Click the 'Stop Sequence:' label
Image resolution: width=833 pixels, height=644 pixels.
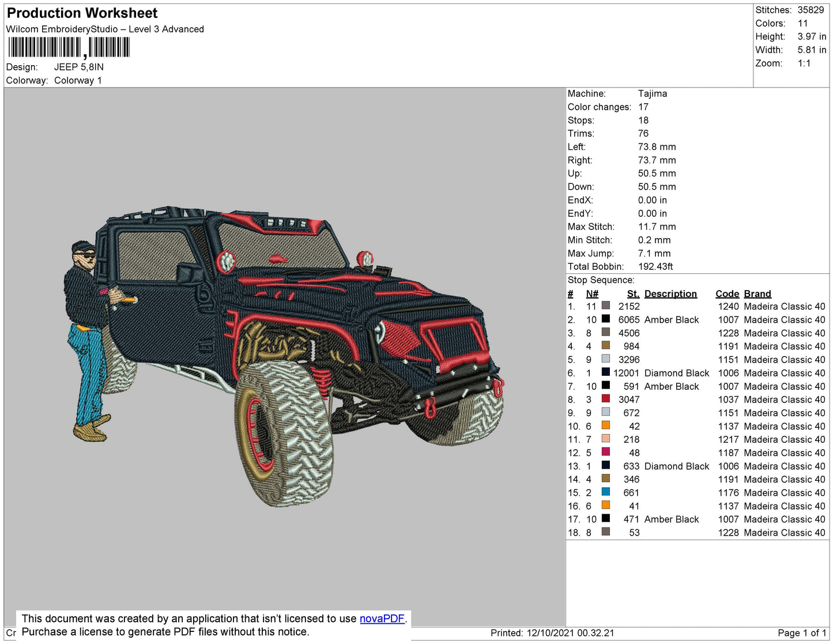click(601, 280)
